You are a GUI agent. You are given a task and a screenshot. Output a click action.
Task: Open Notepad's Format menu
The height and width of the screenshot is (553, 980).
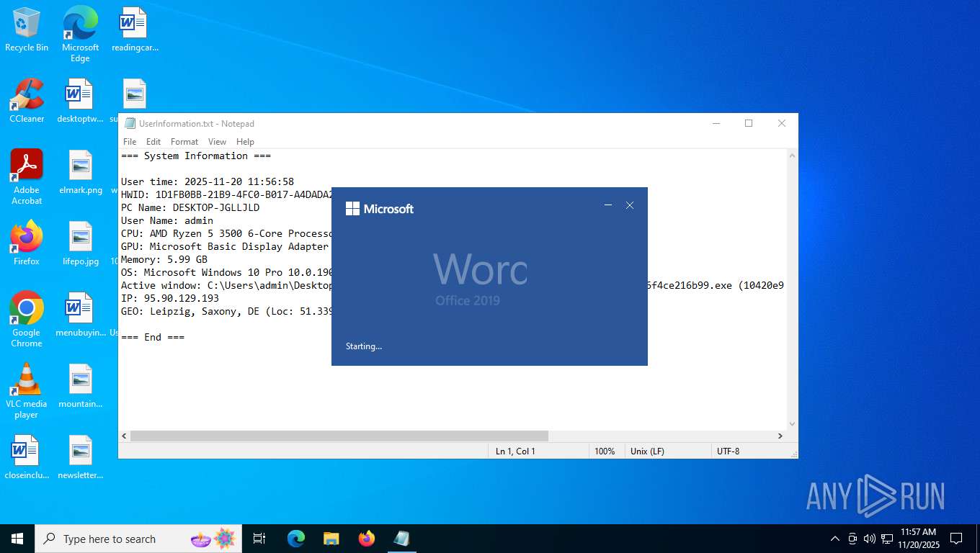184,142
